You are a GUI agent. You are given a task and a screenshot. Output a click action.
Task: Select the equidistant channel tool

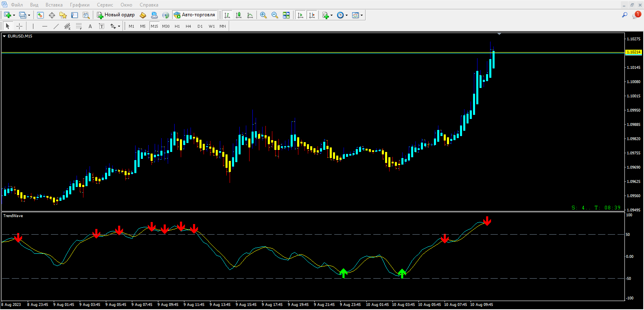click(x=68, y=26)
